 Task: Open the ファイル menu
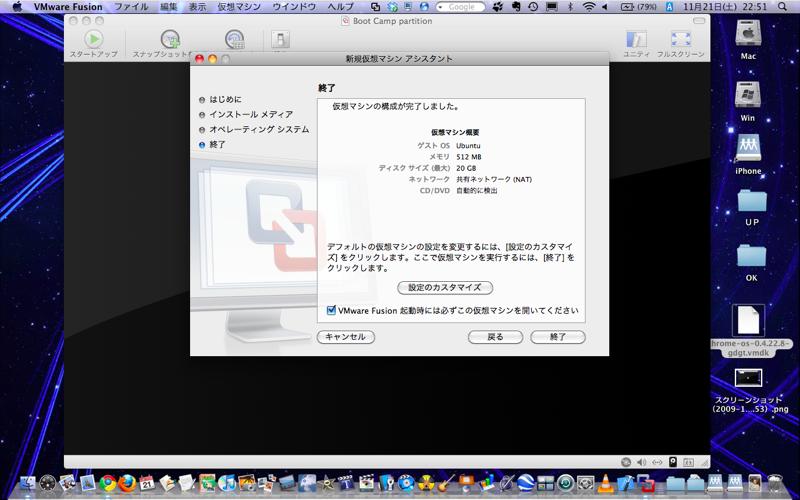coord(131,7)
